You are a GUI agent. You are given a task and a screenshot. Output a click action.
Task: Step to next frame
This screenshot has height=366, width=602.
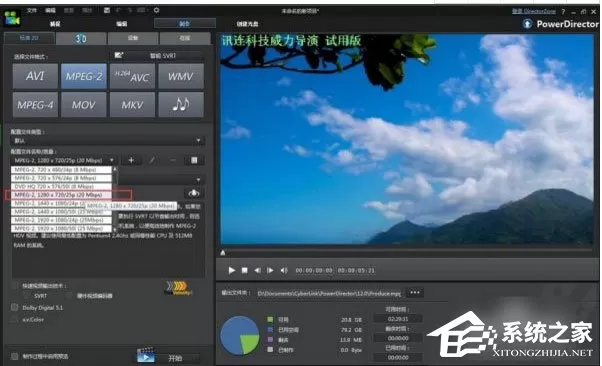point(270,270)
